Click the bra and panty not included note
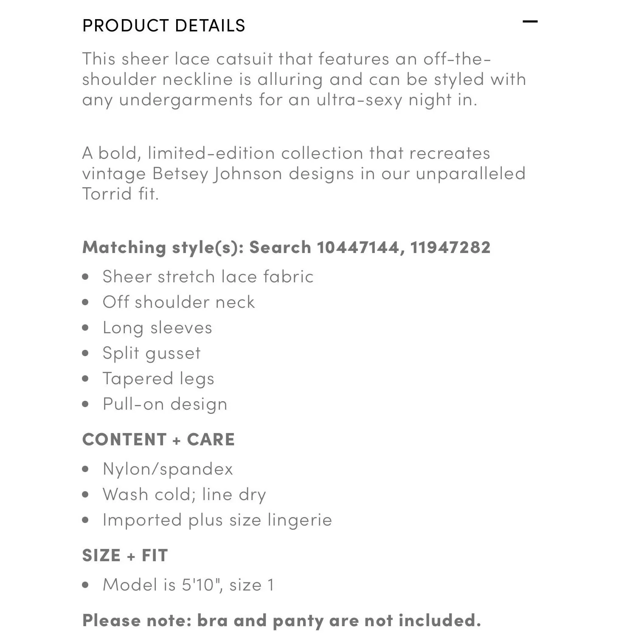Image resolution: width=644 pixels, height=644 pixels. tap(281, 621)
